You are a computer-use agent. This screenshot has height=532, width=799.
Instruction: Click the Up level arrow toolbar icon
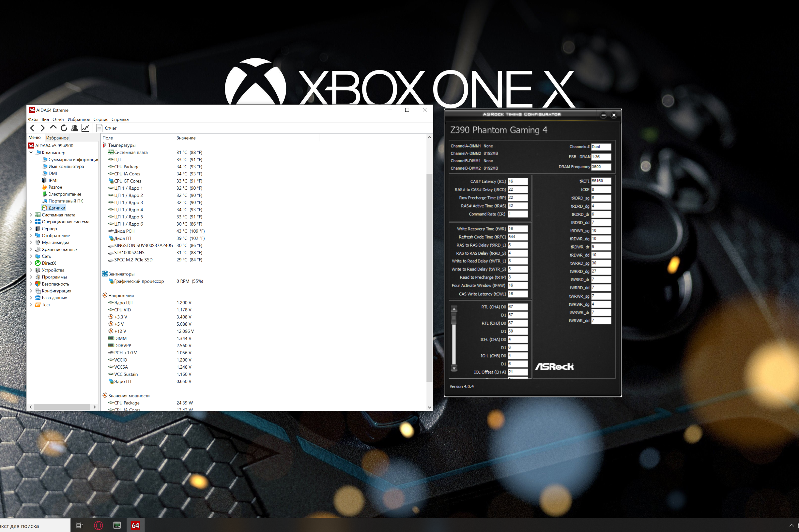(53, 127)
